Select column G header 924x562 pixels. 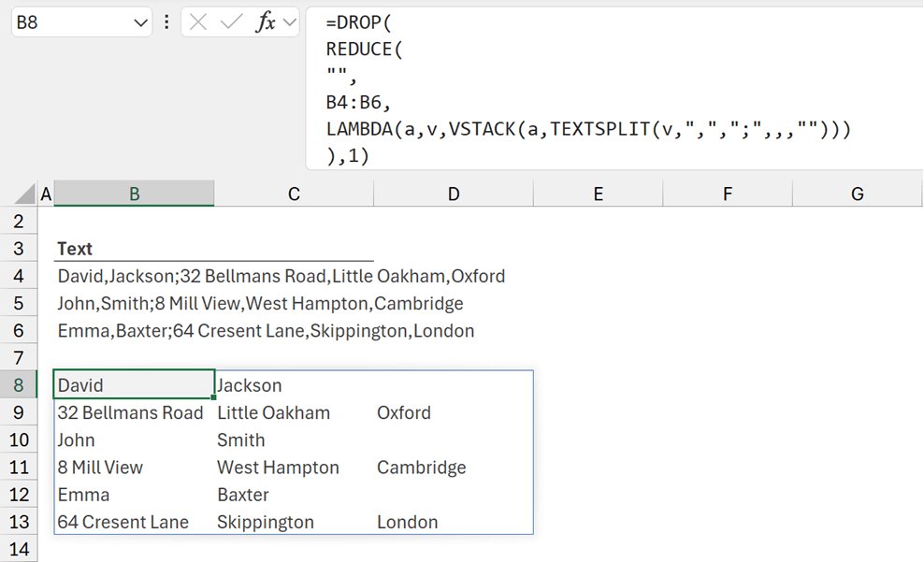(x=857, y=194)
